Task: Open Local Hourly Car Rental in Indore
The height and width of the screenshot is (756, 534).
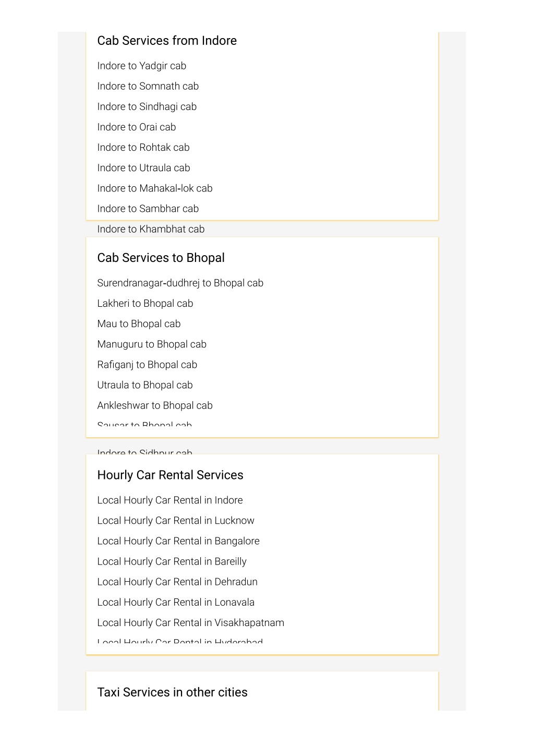Action: click(170, 500)
